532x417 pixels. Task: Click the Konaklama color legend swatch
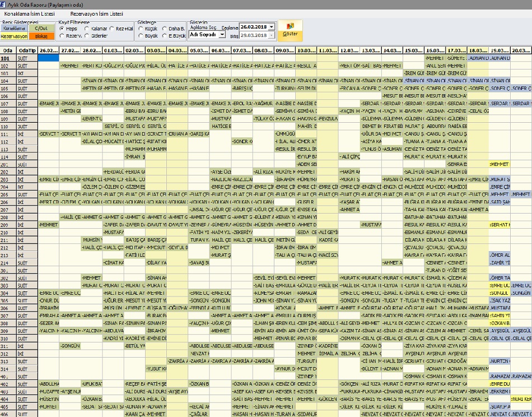14,28
